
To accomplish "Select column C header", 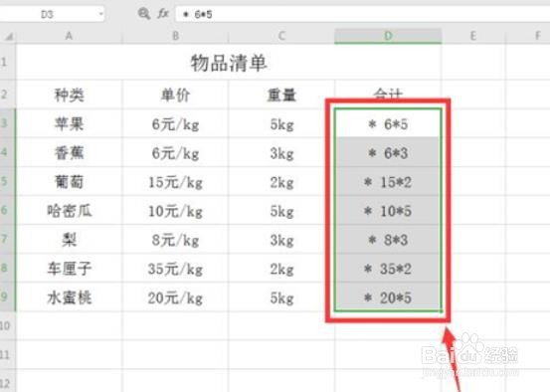I will coord(281,36).
